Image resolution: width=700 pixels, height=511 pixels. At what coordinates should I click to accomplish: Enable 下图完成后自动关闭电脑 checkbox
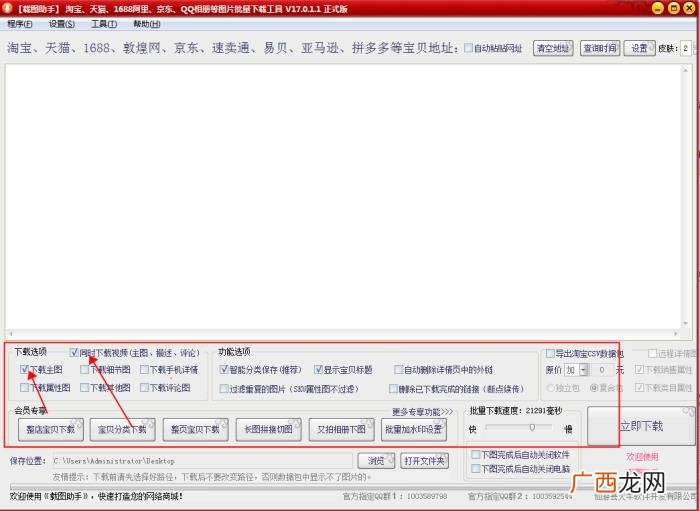tap(476, 469)
